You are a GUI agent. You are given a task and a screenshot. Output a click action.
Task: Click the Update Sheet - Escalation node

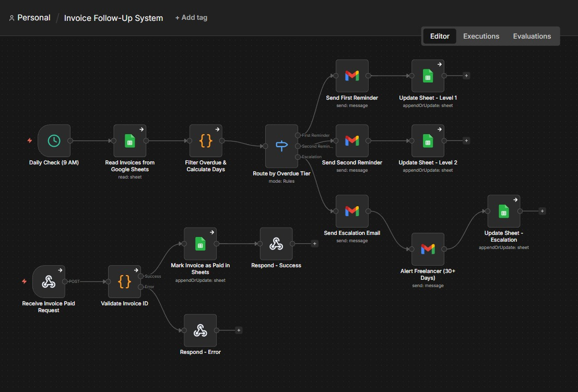pyautogui.click(x=503, y=211)
